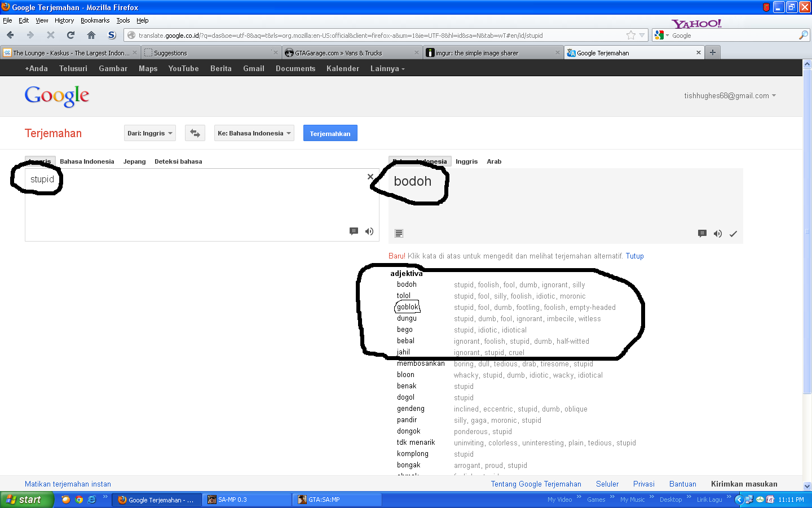Expand Lirik Lagu taskbar toolbar chevron
The height and width of the screenshot is (508, 812).
729,497
